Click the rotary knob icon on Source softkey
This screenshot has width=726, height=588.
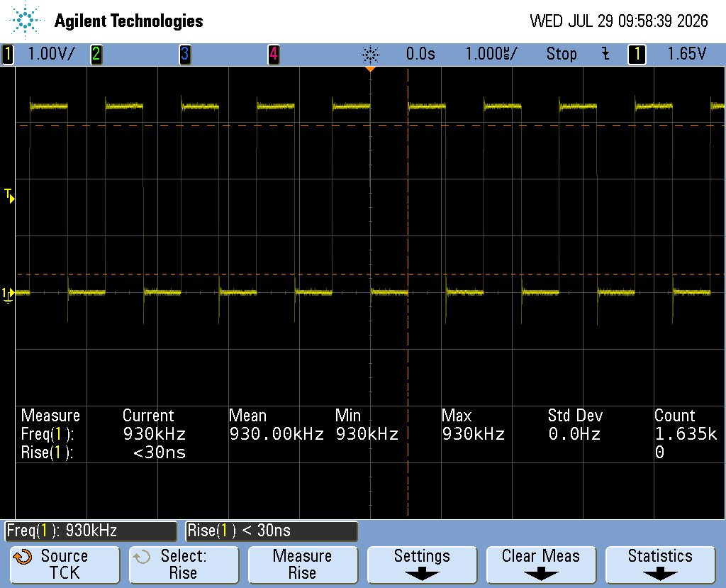22,557
